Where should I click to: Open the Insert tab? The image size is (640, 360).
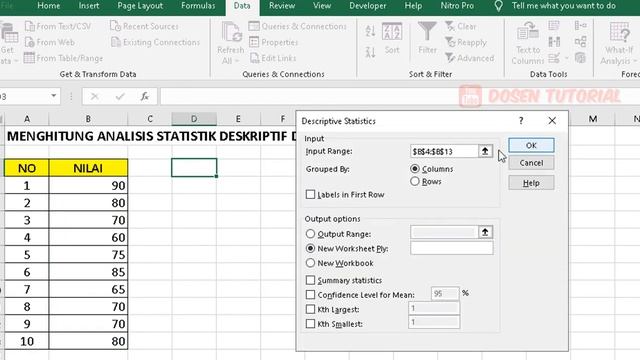pos(89,6)
